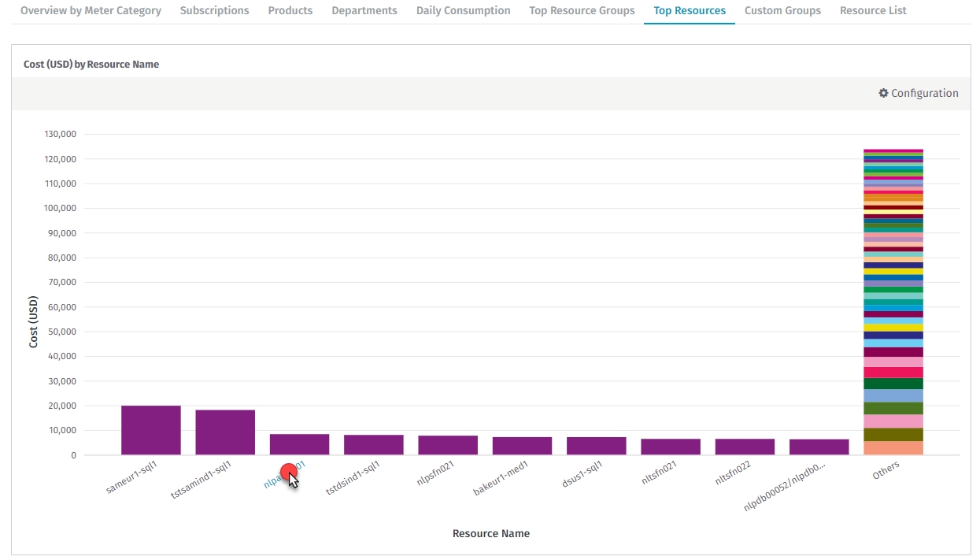980x560 pixels.
Task: Click the nlpdb00052 purple bar
Action: coord(819,447)
